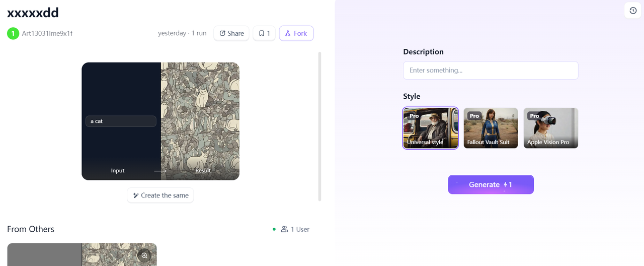Pick the Apple Vision Pro style
Image resolution: width=644 pixels, height=266 pixels.
(550, 128)
